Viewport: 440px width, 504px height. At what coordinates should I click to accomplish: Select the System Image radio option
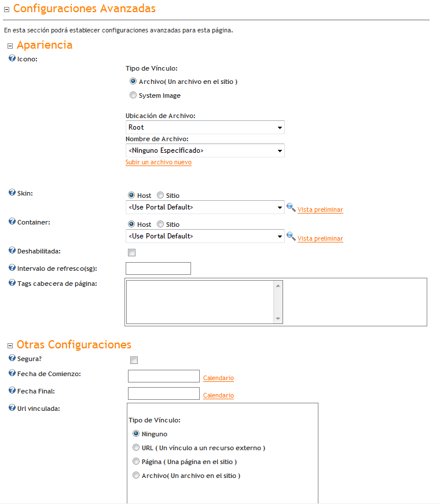[133, 95]
